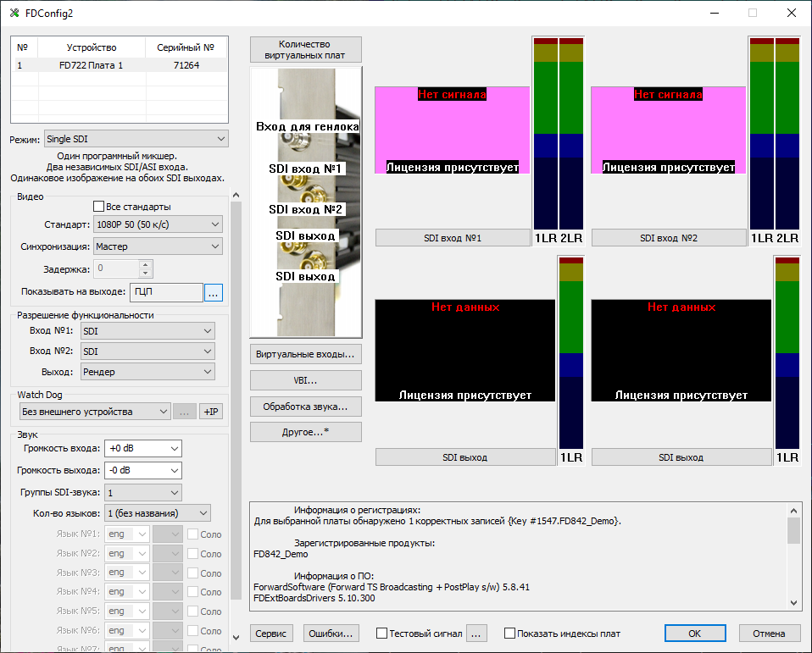Open the Громкость входа +0 dB dropdown

[142, 449]
